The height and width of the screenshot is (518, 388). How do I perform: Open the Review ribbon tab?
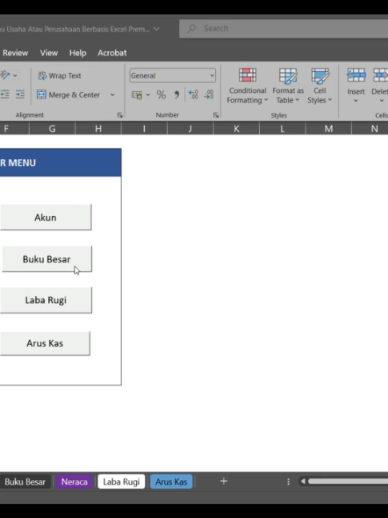point(15,53)
